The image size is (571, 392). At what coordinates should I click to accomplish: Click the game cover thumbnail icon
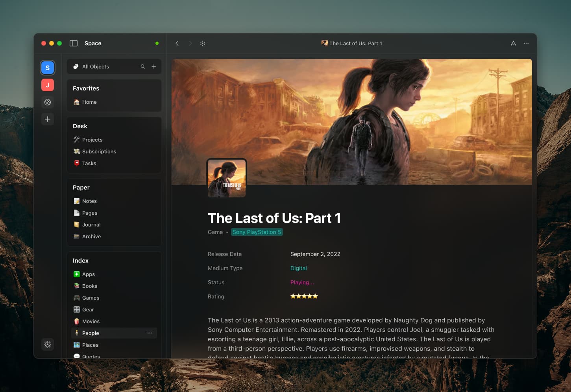[x=227, y=178]
